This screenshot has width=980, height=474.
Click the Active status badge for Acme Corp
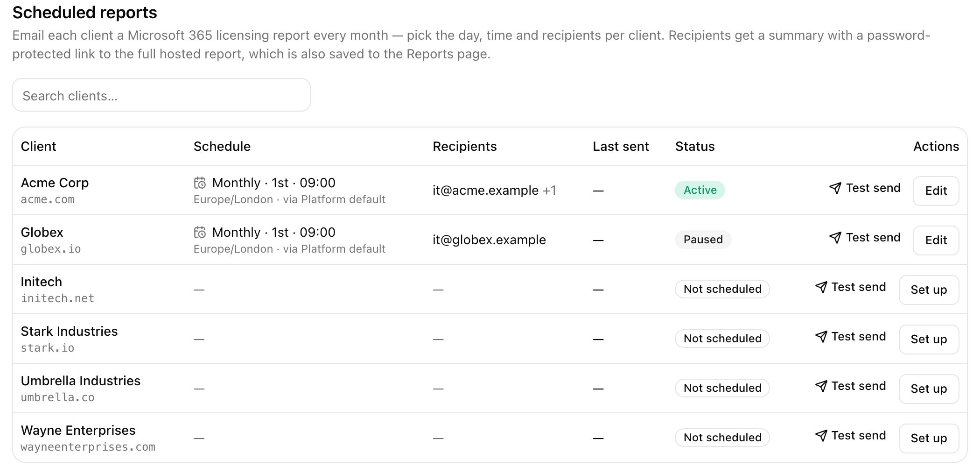(700, 190)
